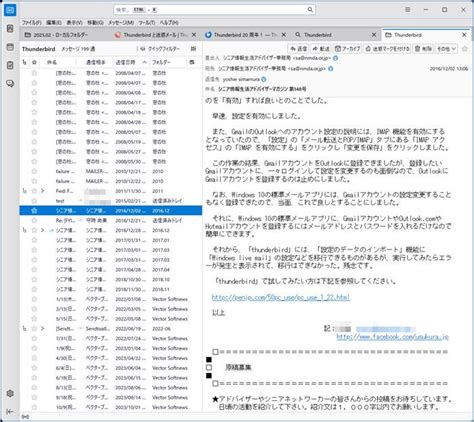The height and width of the screenshot is (422, 474).
Task: Toggle star on the 2010/12/21 failure message
Action: coord(34,171)
